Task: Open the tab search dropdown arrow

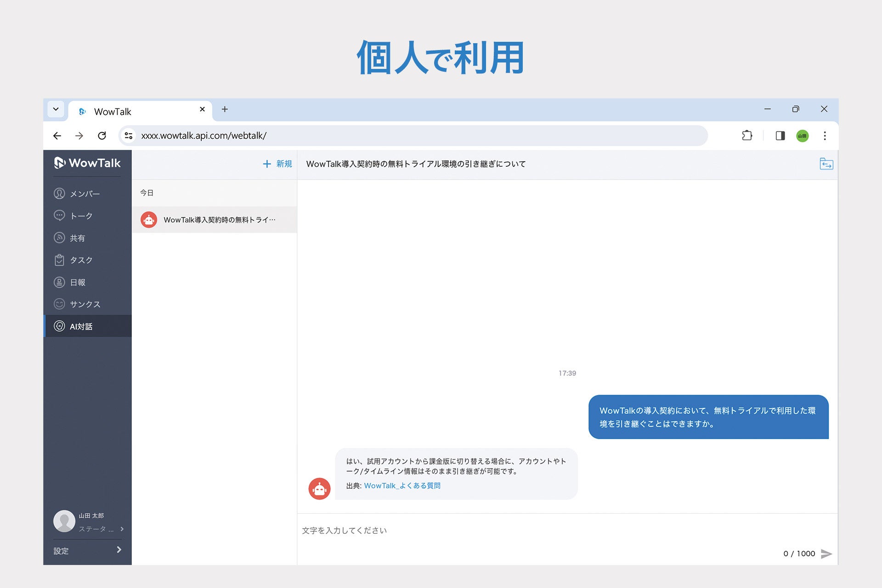Action: [56, 109]
